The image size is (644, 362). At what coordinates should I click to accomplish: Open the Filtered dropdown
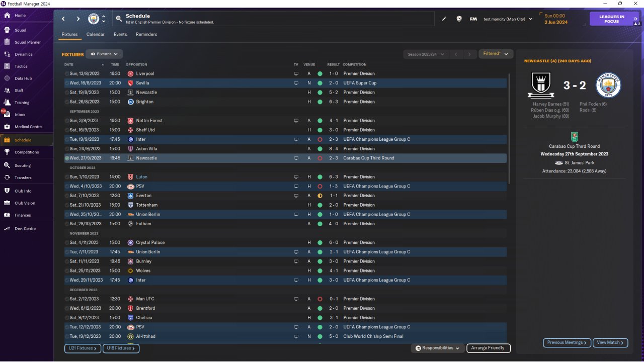click(496, 54)
